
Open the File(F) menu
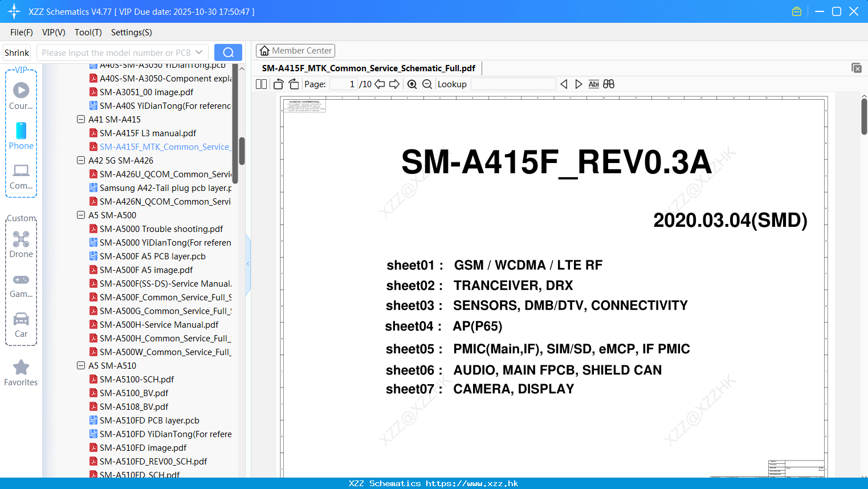22,32
